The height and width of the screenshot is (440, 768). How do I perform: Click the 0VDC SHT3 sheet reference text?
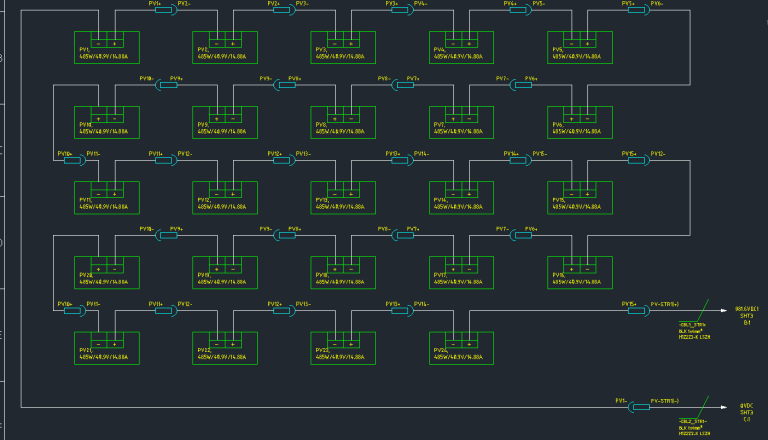click(x=747, y=413)
